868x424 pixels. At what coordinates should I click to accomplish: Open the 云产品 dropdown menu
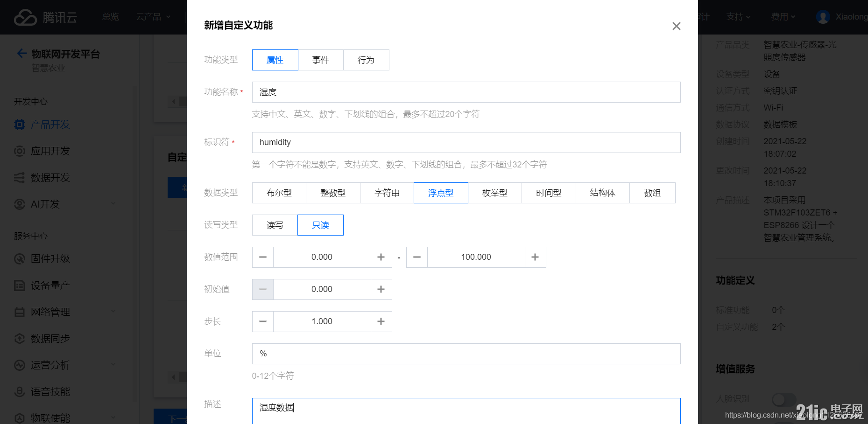tap(153, 17)
